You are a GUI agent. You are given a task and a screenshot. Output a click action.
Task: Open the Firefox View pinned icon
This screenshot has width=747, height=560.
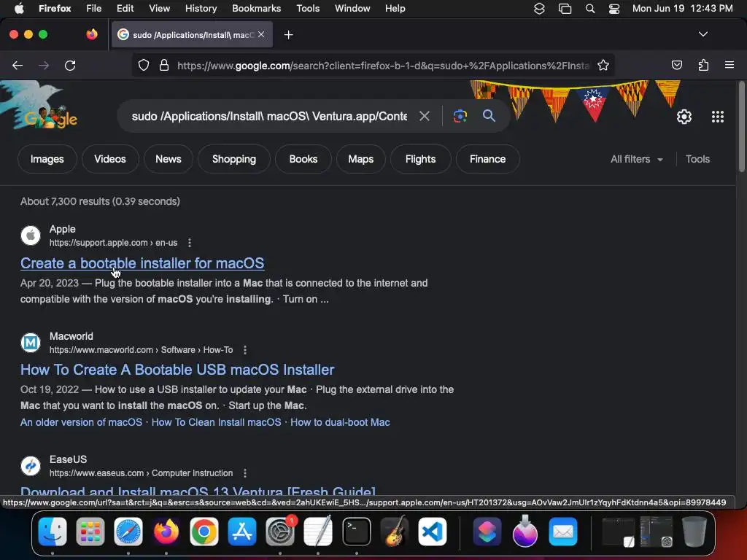coord(91,34)
